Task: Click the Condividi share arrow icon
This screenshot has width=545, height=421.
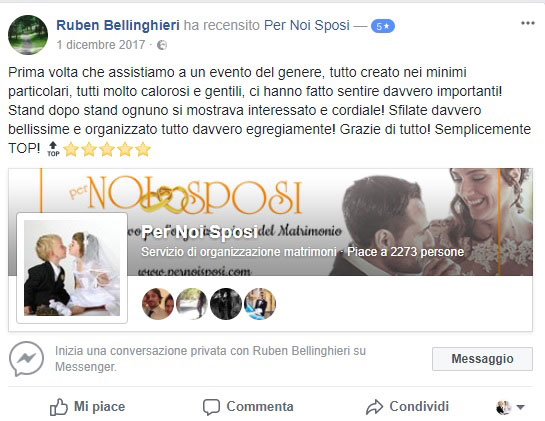Action: [374, 407]
